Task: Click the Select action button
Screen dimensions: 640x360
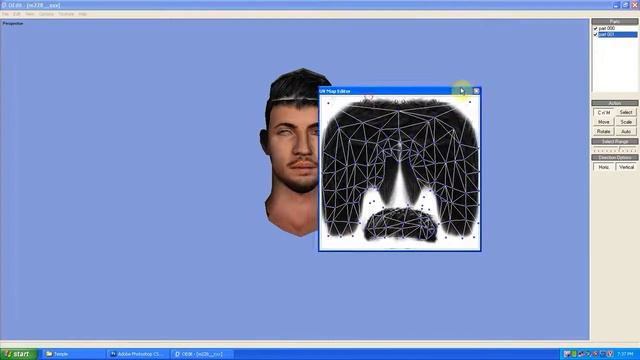Action: pyautogui.click(x=626, y=112)
